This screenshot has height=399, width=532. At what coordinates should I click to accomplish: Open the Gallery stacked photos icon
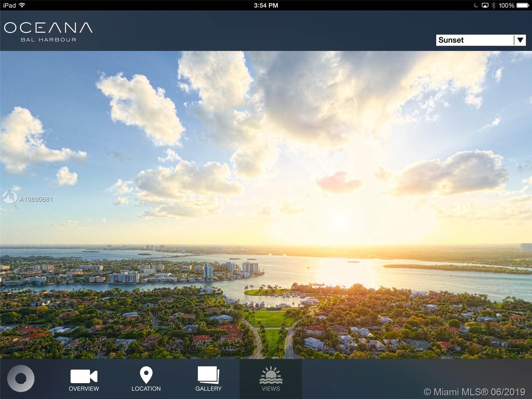coord(208,375)
